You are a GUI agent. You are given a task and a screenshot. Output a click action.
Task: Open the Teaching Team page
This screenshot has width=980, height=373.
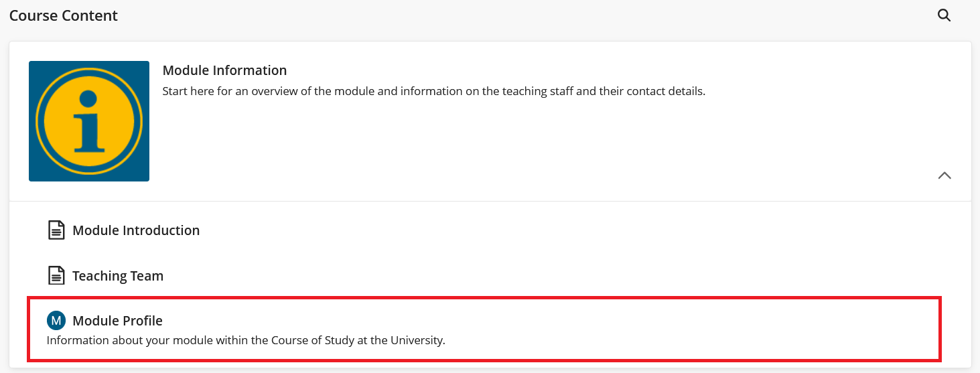tap(118, 276)
